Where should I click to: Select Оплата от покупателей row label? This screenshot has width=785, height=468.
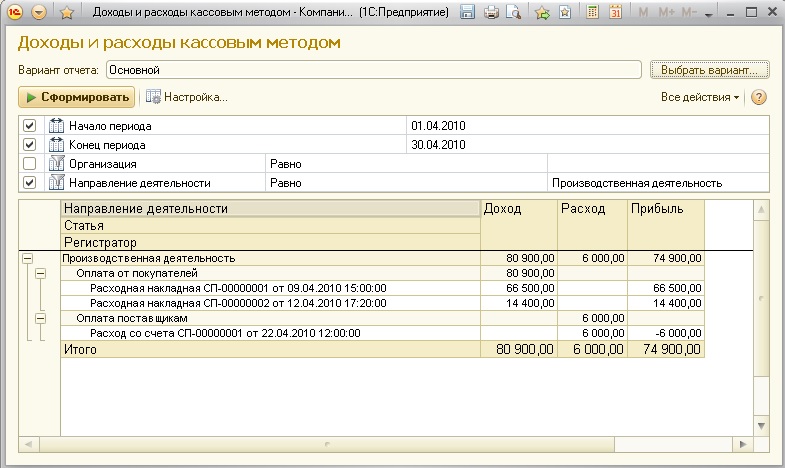coord(137,273)
